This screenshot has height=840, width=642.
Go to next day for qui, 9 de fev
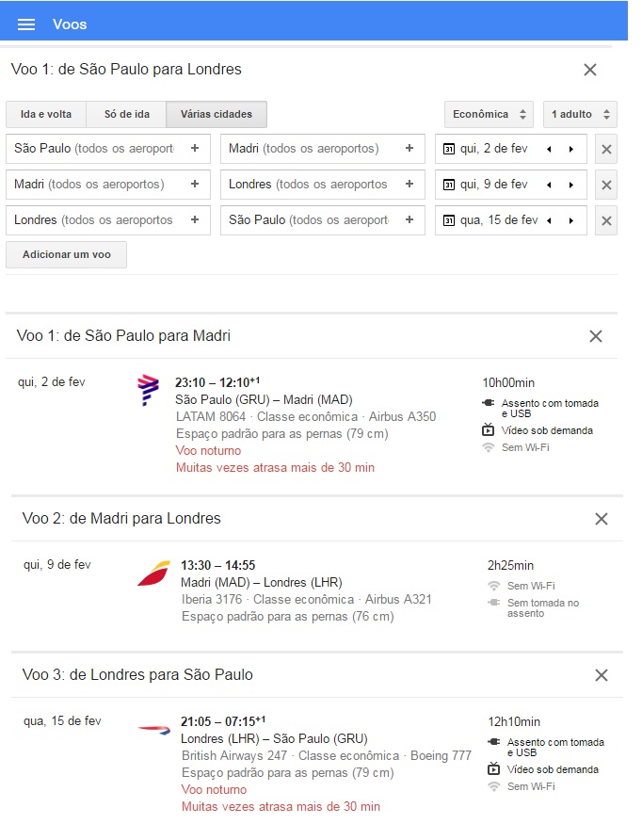[x=571, y=185]
